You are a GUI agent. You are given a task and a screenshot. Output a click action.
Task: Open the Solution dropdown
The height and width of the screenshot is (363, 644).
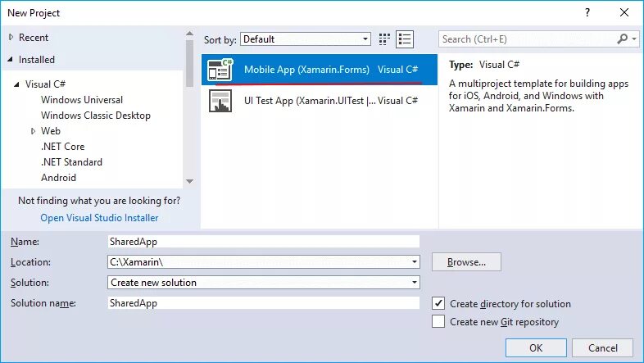pyautogui.click(x=263, y=283)
